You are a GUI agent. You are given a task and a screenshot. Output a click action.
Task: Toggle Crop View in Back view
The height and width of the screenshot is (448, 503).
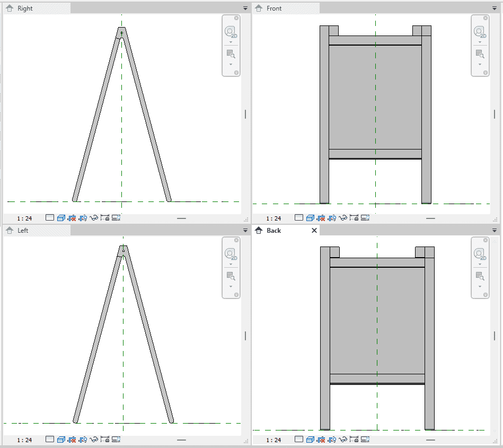[x=321, y=440]
